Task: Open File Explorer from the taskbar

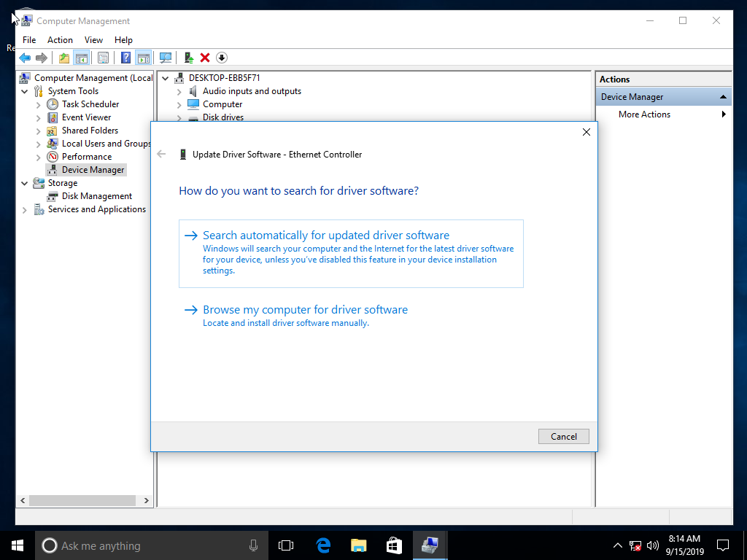Action: 358,545
